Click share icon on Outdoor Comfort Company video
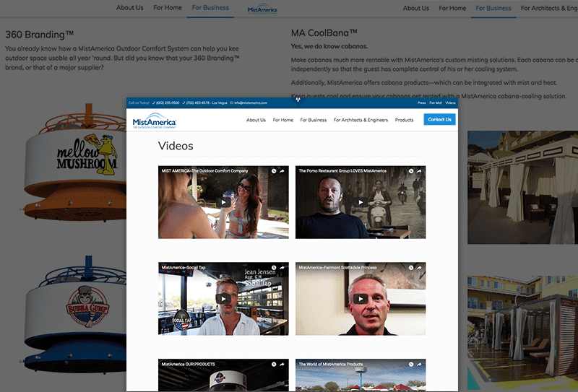This screenshot has width=578, height=392. coord(282,171)
